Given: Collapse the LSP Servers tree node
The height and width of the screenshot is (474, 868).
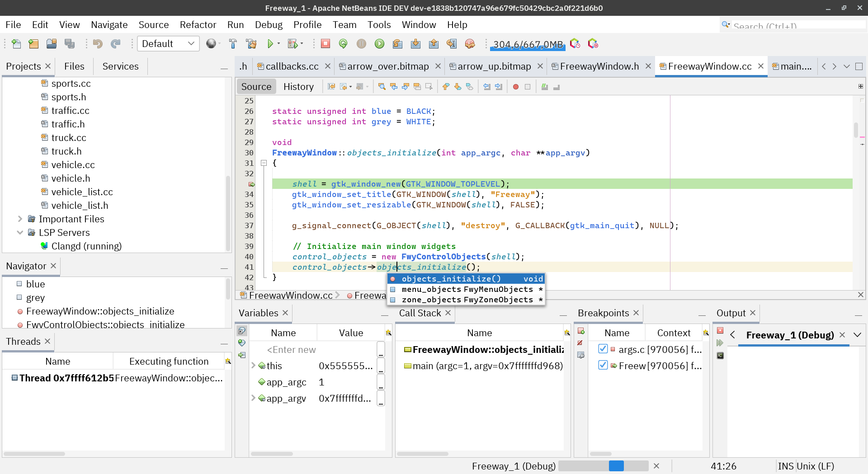Looking at the screenshot, I should coord(20,233).
